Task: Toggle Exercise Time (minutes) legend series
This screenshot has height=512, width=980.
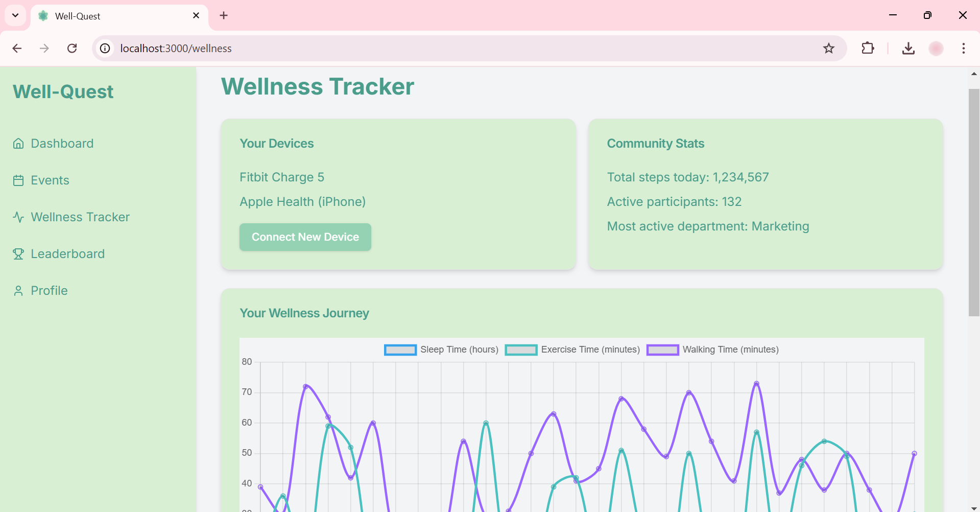Action: (572, 350)
